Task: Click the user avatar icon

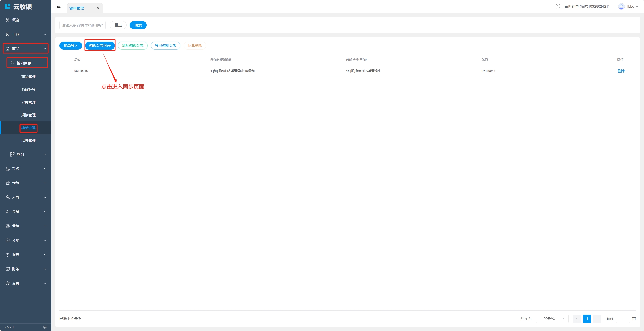Action: click(621, 6)
